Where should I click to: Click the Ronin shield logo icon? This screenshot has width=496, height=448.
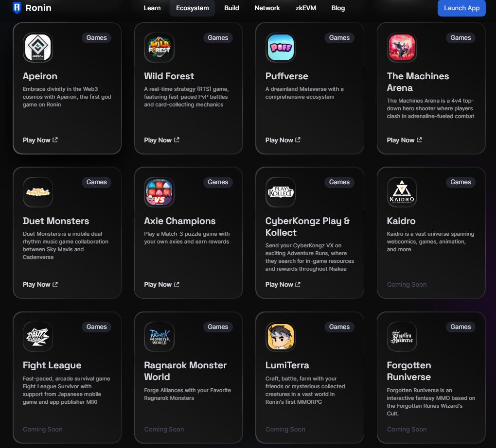[17, 8]
